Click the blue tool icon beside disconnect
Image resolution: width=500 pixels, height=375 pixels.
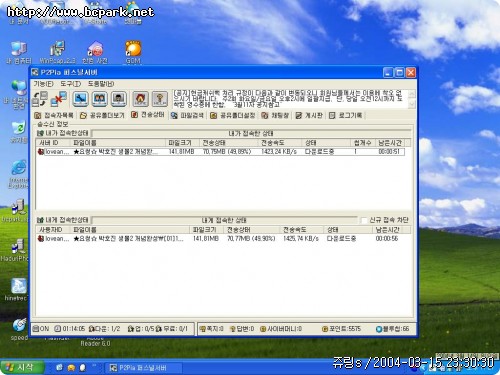point(80,99)
